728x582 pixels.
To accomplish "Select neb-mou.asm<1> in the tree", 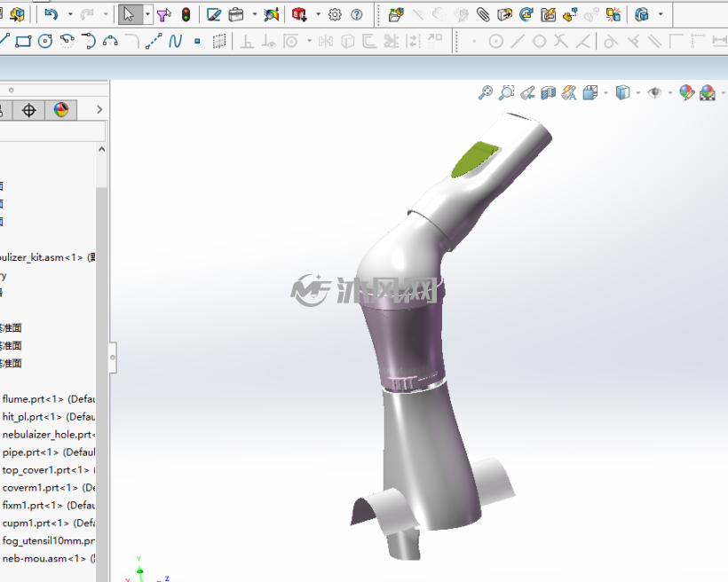I will pos(48,558).
